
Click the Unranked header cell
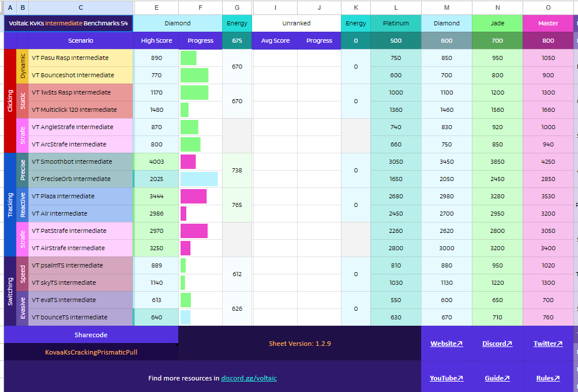296,23
